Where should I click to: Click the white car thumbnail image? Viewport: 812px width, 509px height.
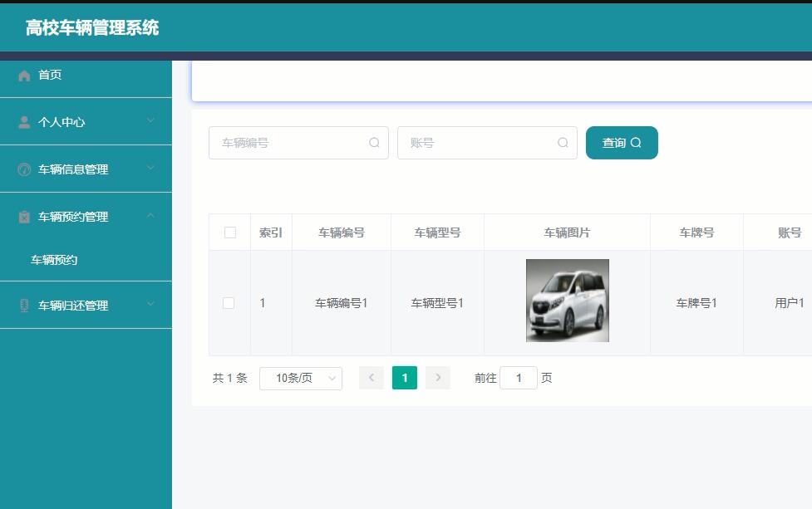coord(566,301)
